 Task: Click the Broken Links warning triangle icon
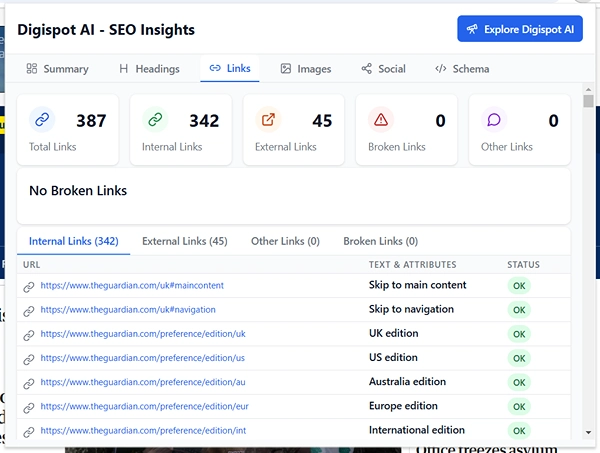click(381, 120)
